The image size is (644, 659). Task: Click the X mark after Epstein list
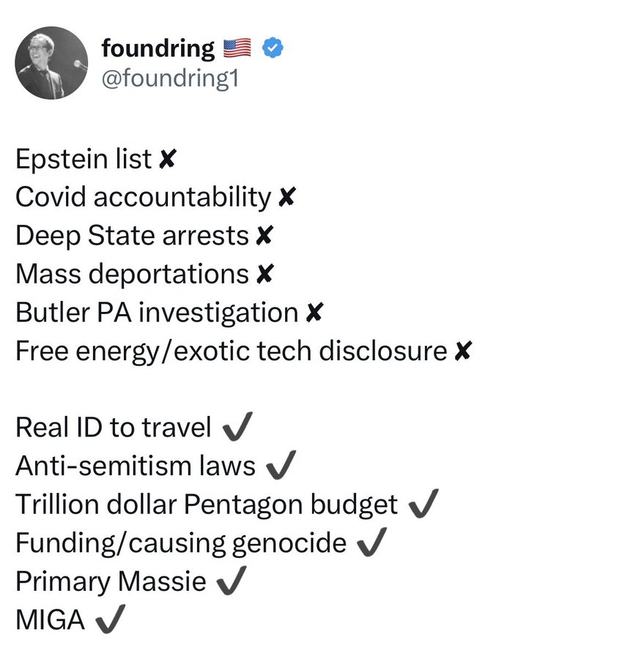[168, 159]
